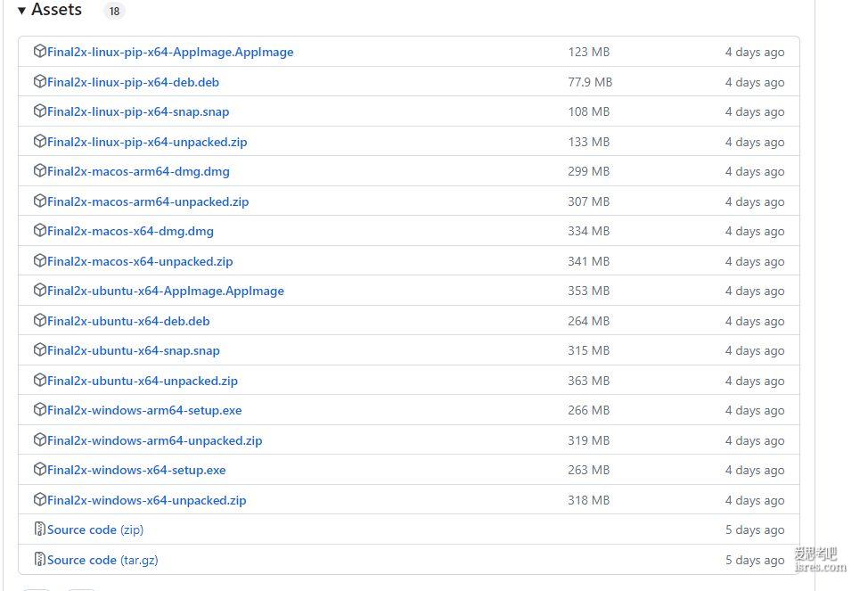Click "4 days ago" in the 263 MB row
Image resolution: width=868 pixels, height=591 pixels.
(x=755, y=471)
